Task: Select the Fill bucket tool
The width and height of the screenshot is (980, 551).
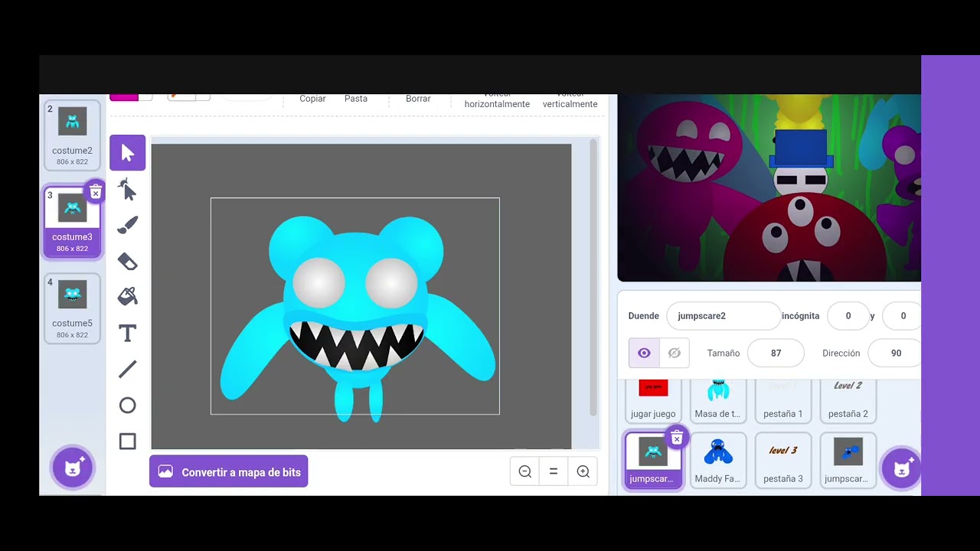Action: [127, 297]
